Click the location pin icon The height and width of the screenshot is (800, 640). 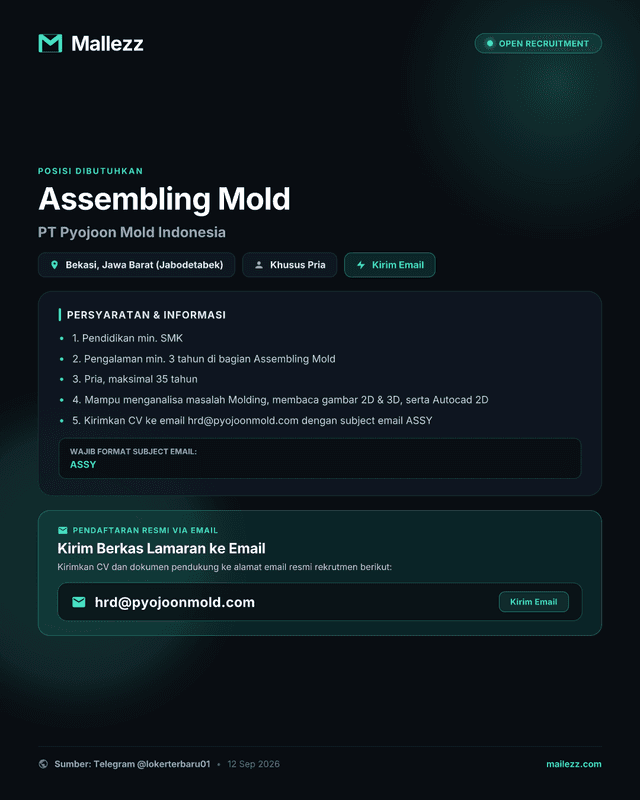point(54,265)
